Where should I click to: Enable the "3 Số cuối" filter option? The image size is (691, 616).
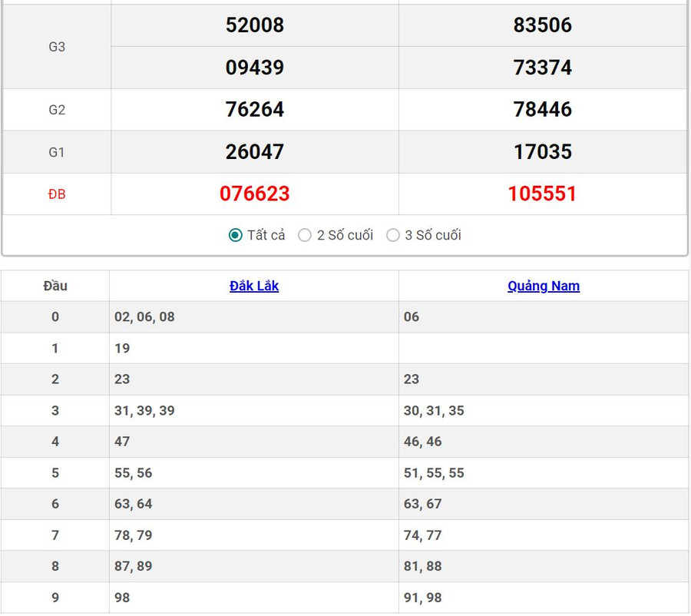[393, 235]
